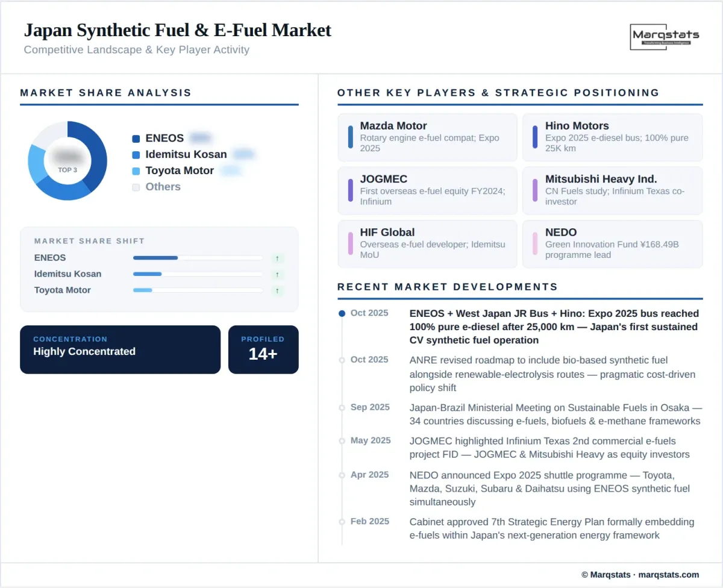Click the ANRE revised roadmap development text

[x=552, y=374]
